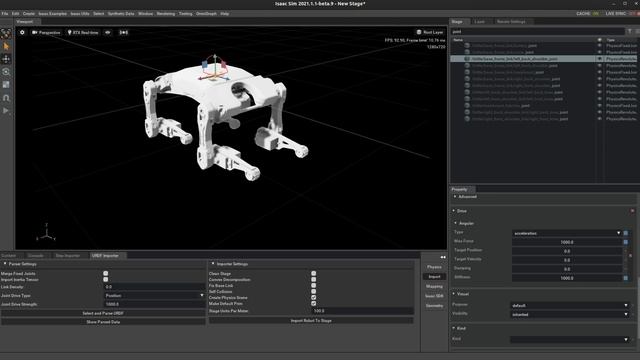Toggle Clean Stage checkbox
Viewport: 640px width, 360px height.
tap(313, 273)
